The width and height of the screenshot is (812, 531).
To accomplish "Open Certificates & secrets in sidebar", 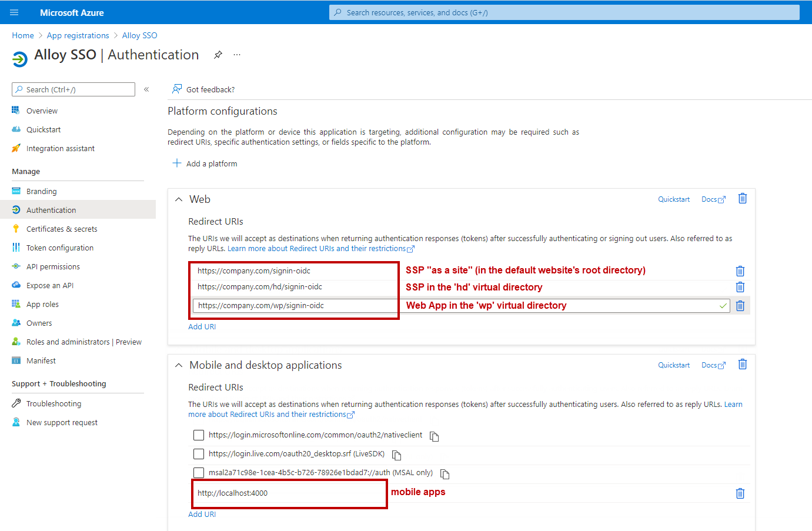I will click(61, 229).
